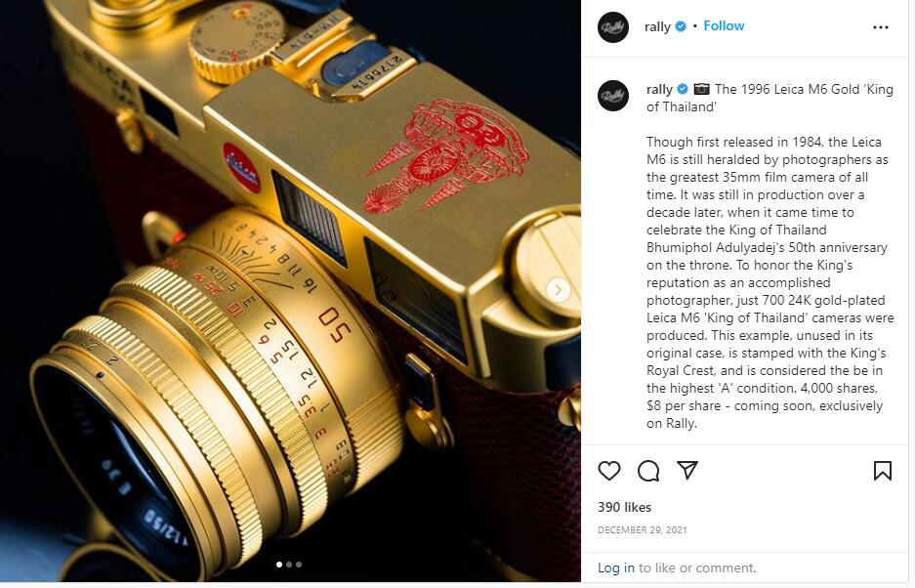Like the post with the heart icon

point(609,471)
